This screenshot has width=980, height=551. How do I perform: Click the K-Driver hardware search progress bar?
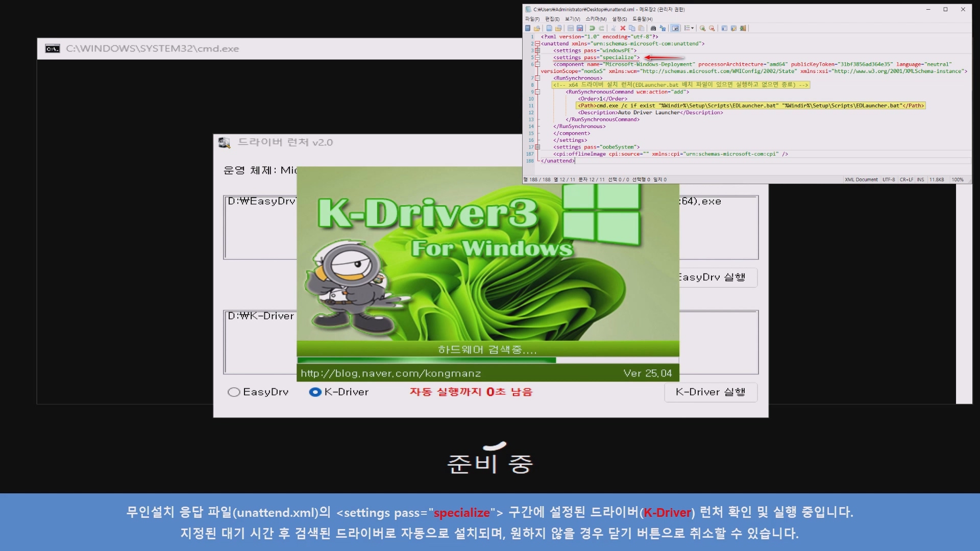coord(487,360)
